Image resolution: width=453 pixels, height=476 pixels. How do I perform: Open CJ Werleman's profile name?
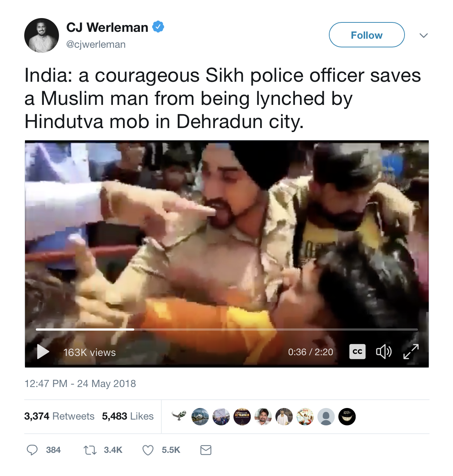point(107,27)
